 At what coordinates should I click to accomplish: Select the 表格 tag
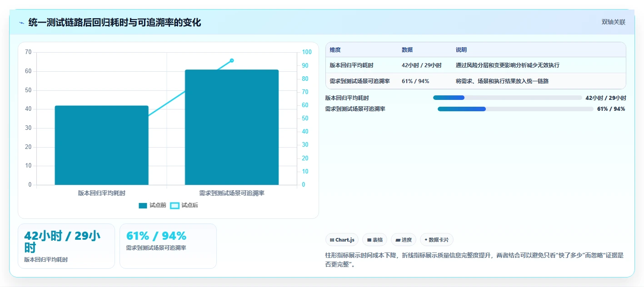374,240
